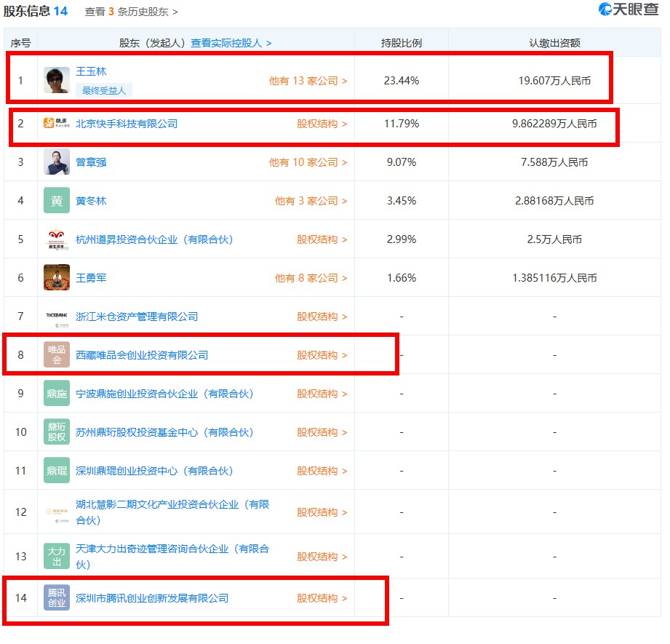Open 股权结构 for 深圳鼎琨创业投资中心
Image resolution: width=670 pixels, height=644 pixels.
322,471
